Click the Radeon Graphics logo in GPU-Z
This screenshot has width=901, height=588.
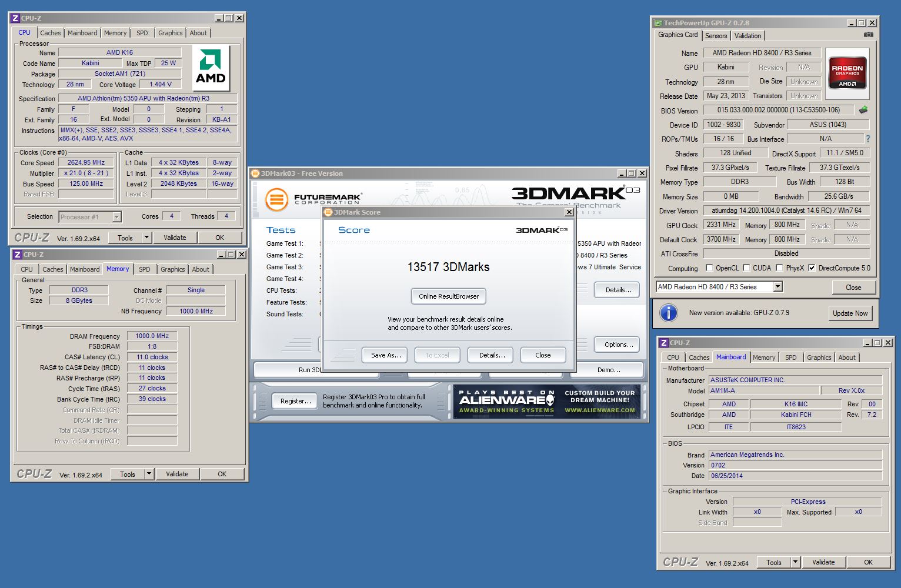[x=847, y=72]
